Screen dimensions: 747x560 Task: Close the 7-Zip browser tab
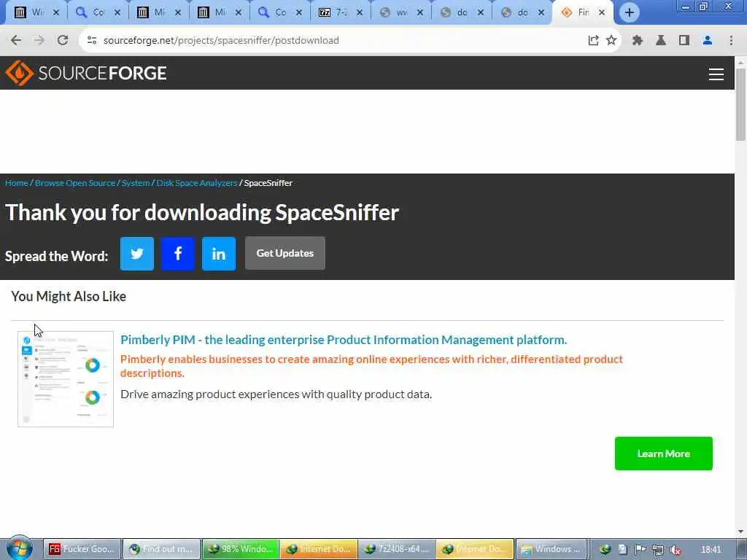(360, 12)
